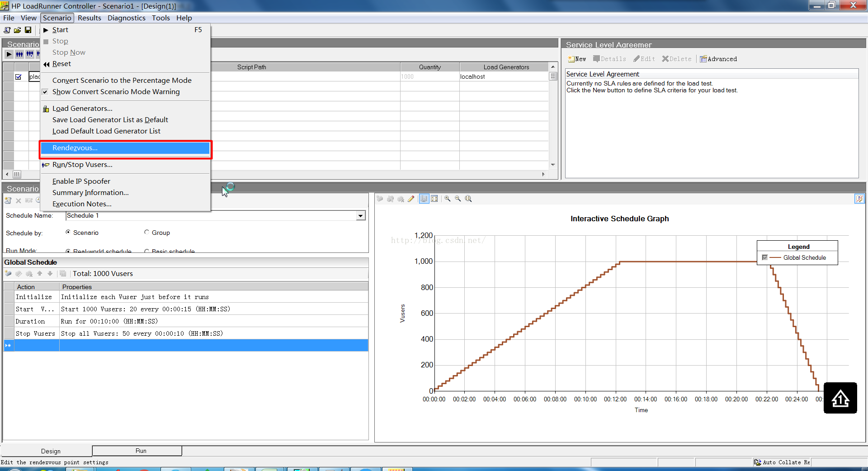Click the pencil Edit Mode icon above graph

tap(411, 199)
